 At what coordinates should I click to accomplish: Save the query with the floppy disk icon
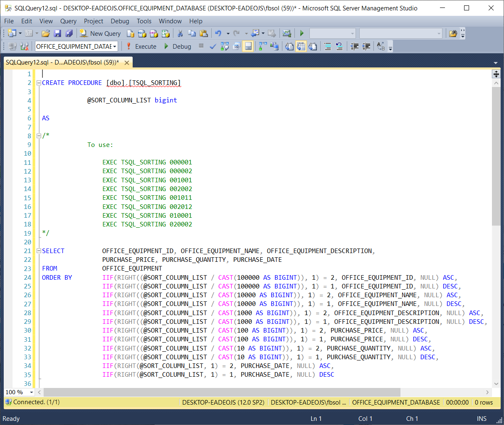click(57, 33)
